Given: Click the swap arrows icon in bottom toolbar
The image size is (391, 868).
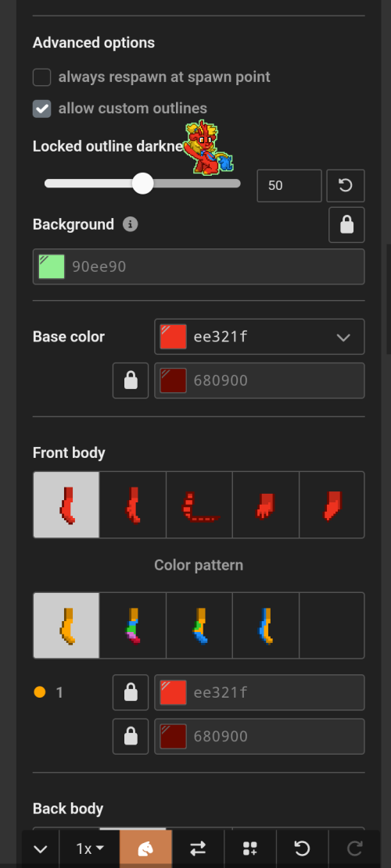Looking at the screenshot, I should (x=198, y=848).
